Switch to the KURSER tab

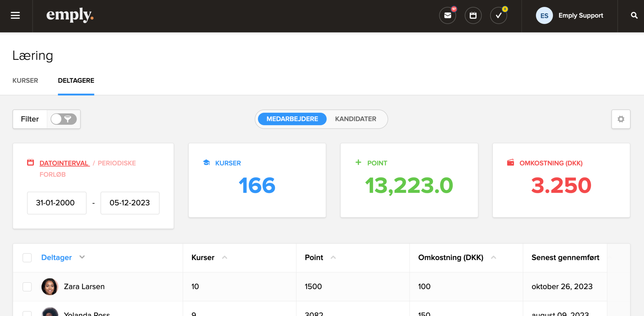[25, 81]
